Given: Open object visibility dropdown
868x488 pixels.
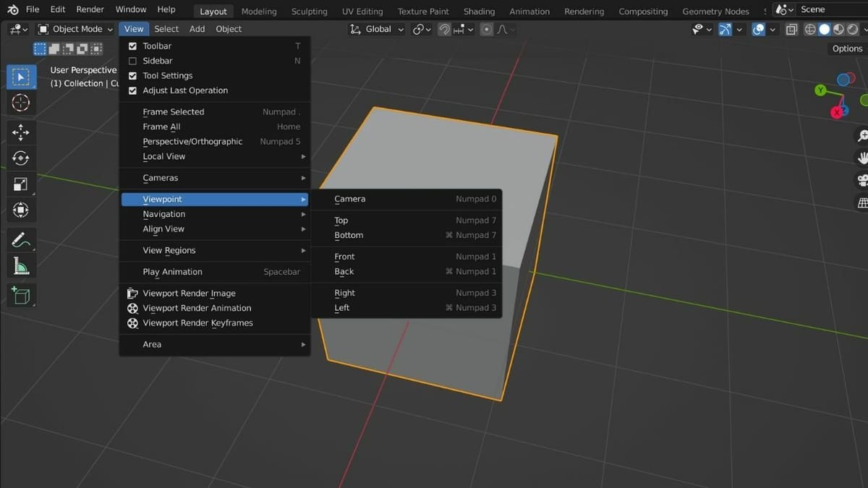Looking at the screenshot, I should point(702,29).
